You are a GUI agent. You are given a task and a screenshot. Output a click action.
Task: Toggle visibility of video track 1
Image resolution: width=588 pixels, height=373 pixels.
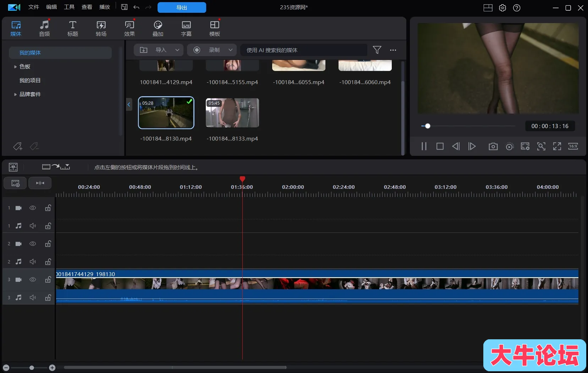33,208
